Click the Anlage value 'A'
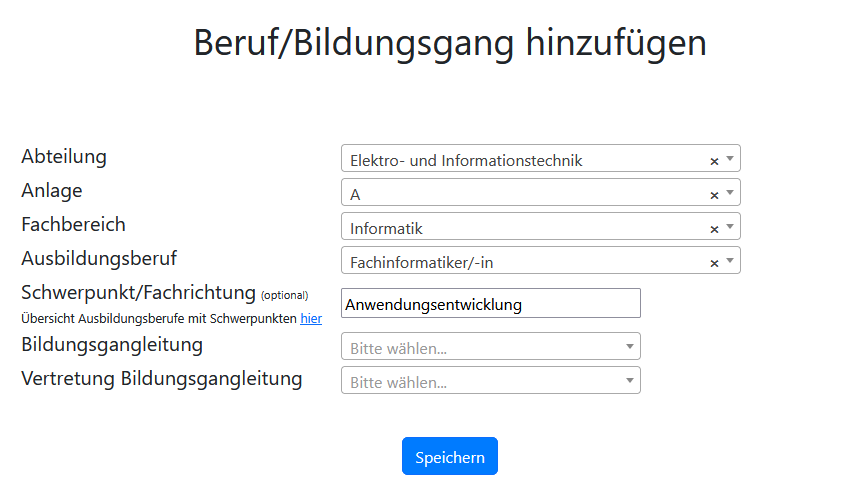Image resolution: width=857 pixels, height=489 pixels. [x=355, y=195]
